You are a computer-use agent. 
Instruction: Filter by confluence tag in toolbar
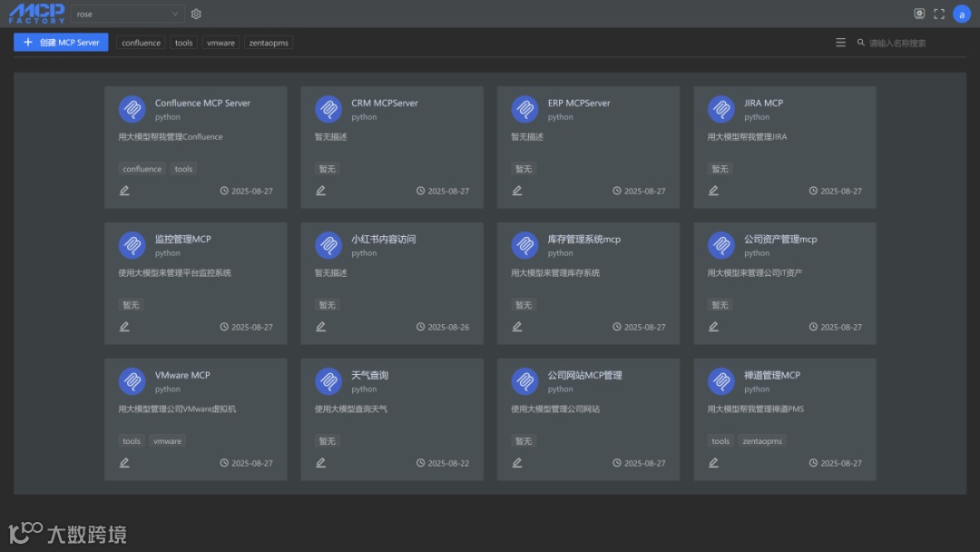coord(141,43)
